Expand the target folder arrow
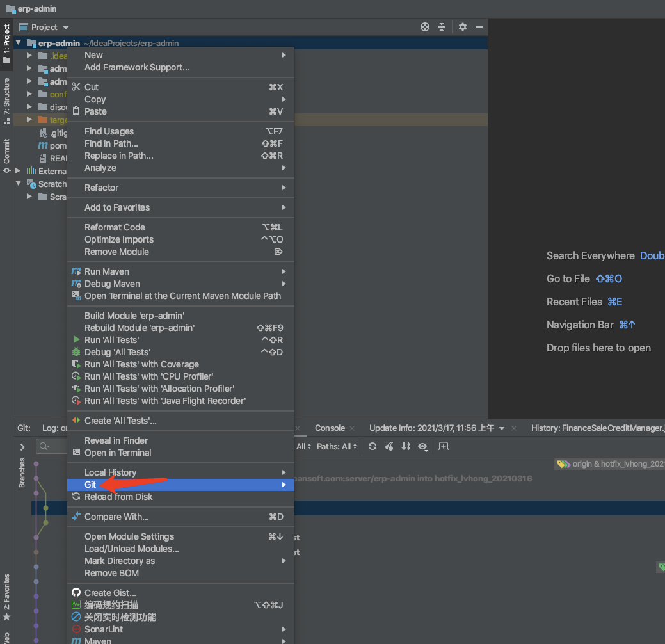 coord(29,120)
